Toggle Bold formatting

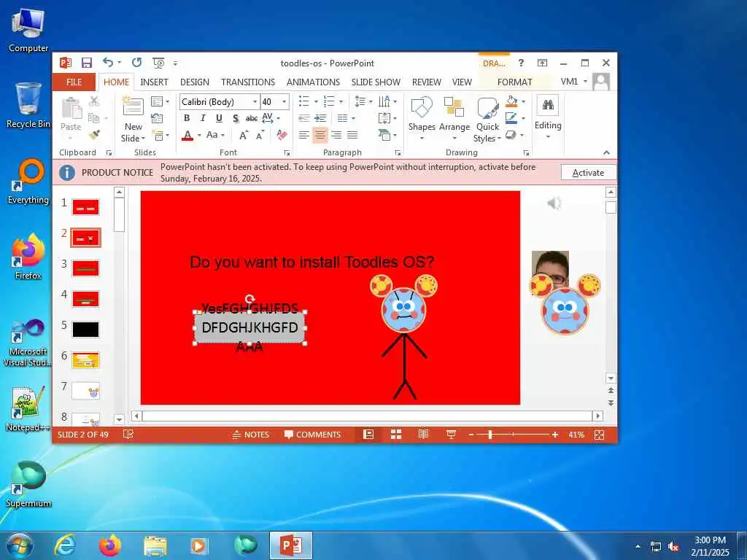pos(187,118)
